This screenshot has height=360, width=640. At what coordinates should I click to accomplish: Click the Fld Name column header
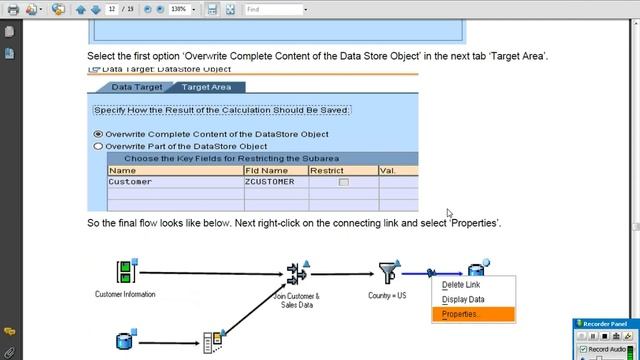click(x=276, y=171)
